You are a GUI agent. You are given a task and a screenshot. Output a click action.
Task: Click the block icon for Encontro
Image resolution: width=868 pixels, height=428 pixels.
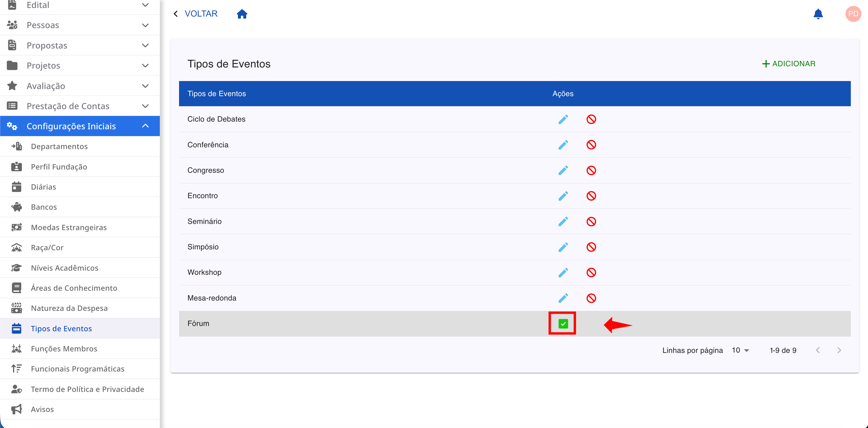(591, 196)
